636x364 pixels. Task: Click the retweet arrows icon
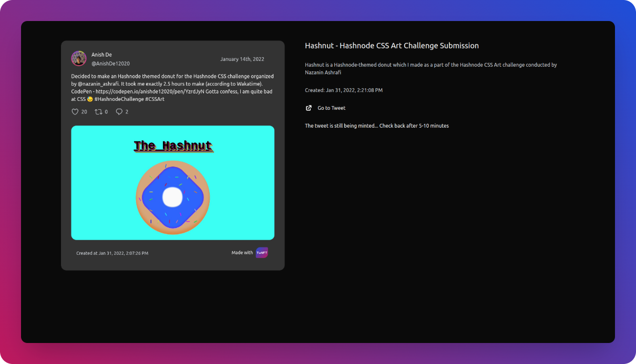pos(98,112)
